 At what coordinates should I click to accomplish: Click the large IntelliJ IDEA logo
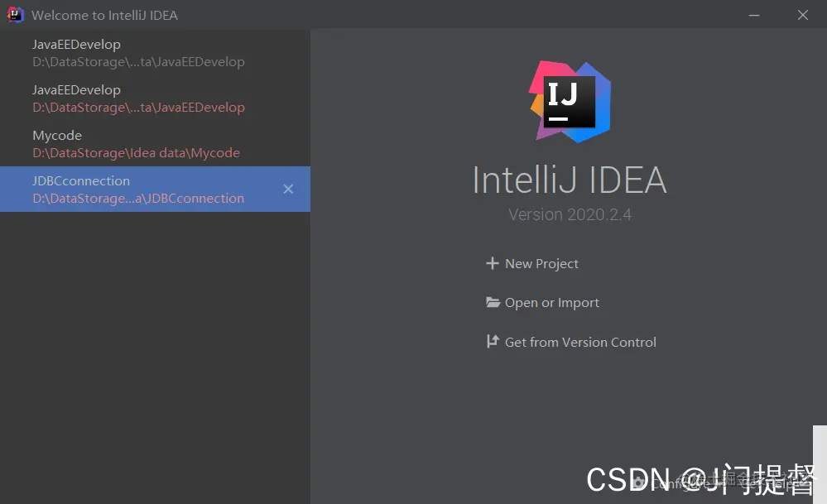pyautogui.click(x=570, y=101)
